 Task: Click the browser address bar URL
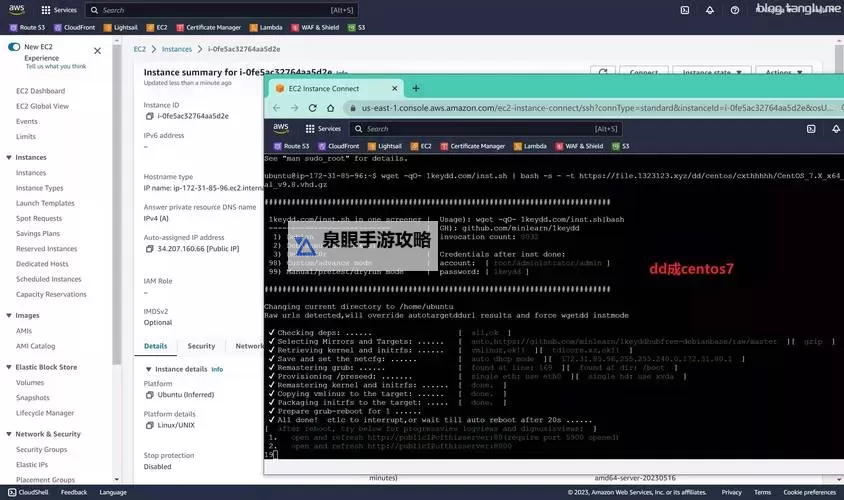[596, 108]
